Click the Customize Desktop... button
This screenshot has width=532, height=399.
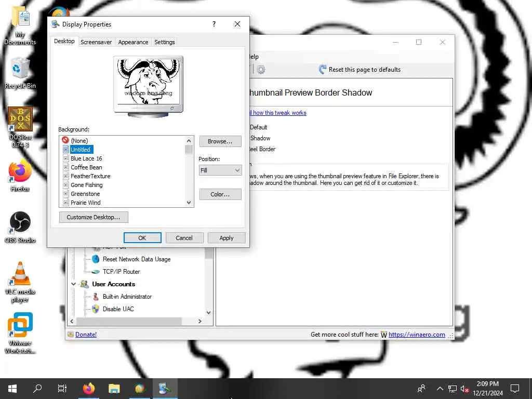point(94,217)
